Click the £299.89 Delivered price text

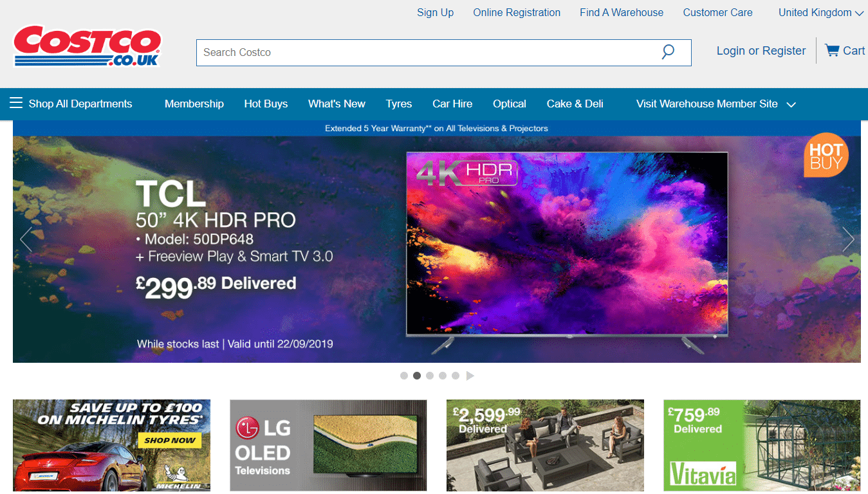coord(216,287)
